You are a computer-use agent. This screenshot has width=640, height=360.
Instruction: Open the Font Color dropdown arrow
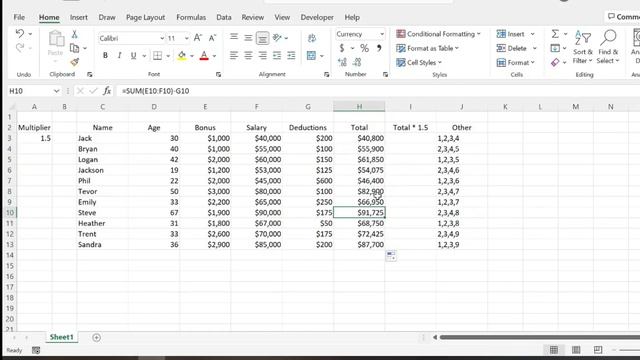214,56
